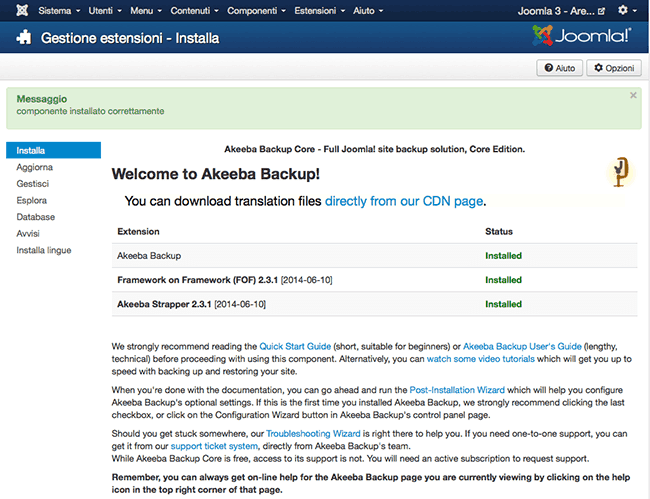Open the Troubleshooting Wizard link
Image resolution: width=650 pixels, height=499 pixels.
point(313,434)
